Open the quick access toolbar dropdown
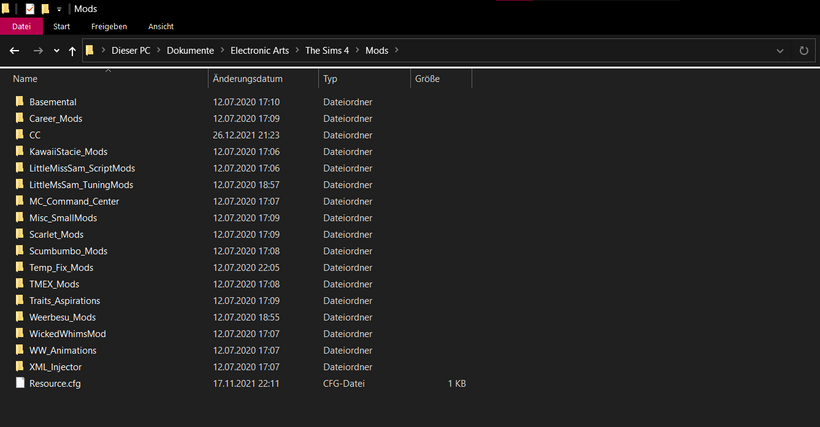The width and height of the screenshot is (820, 427). tap(59, 9)
